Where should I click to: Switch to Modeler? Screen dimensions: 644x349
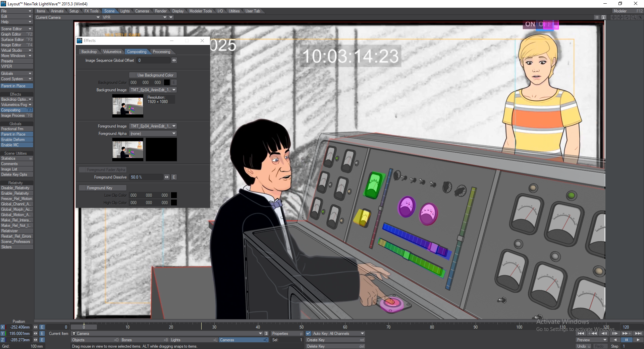[x=628, y=11]
